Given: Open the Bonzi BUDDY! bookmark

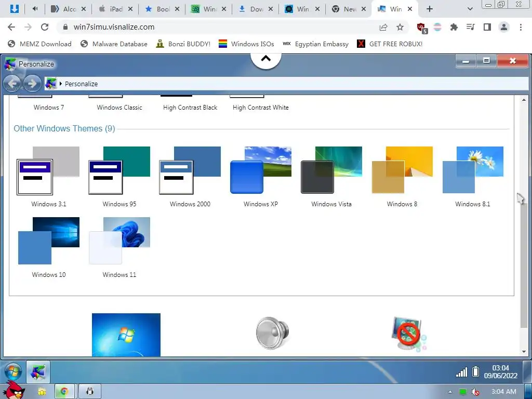Looking at the screenshot, I should point(183,44).
